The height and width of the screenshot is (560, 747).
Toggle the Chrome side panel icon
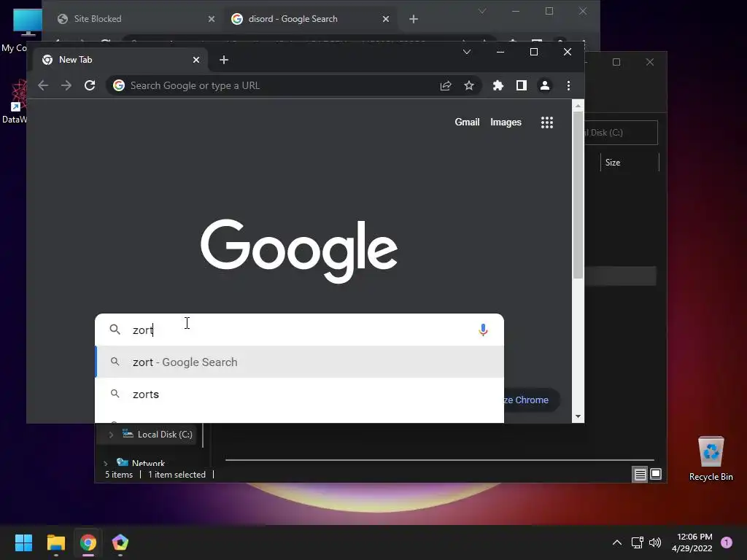tap(521, 85)
